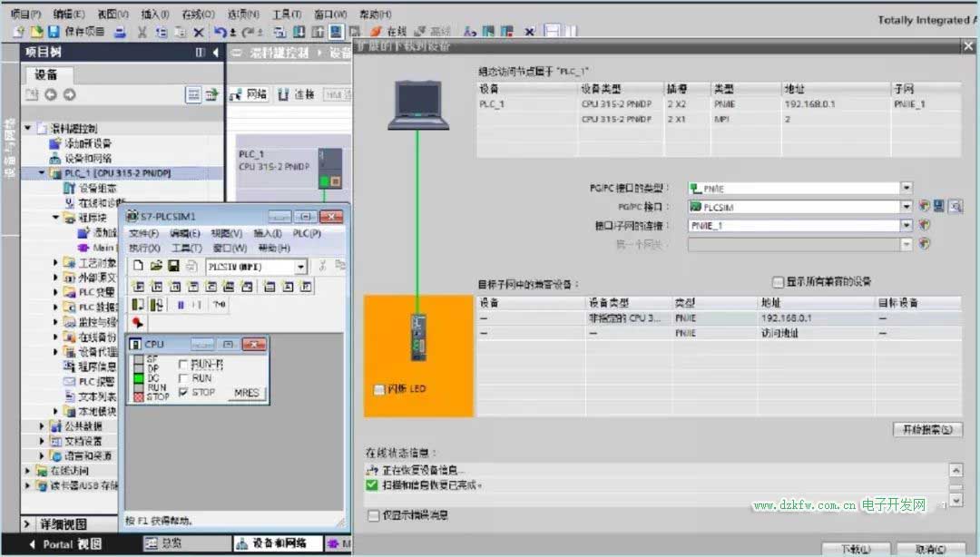980x557 pixels.
Task: Click the undo arrow in TIA toolbar
Action: click(220, 32)
